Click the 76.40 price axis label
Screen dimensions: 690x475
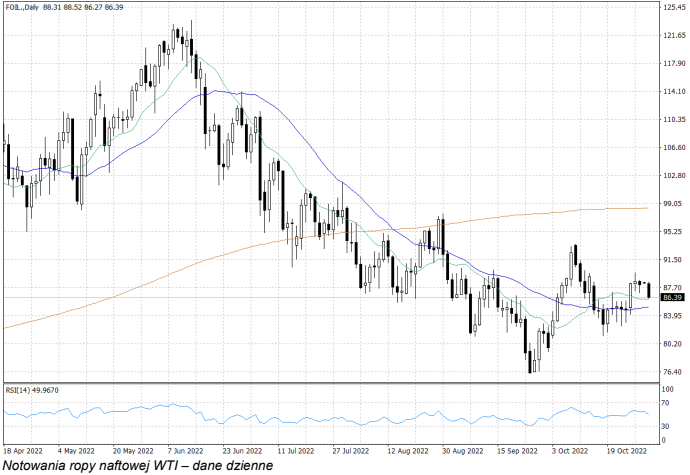[673, 372]
